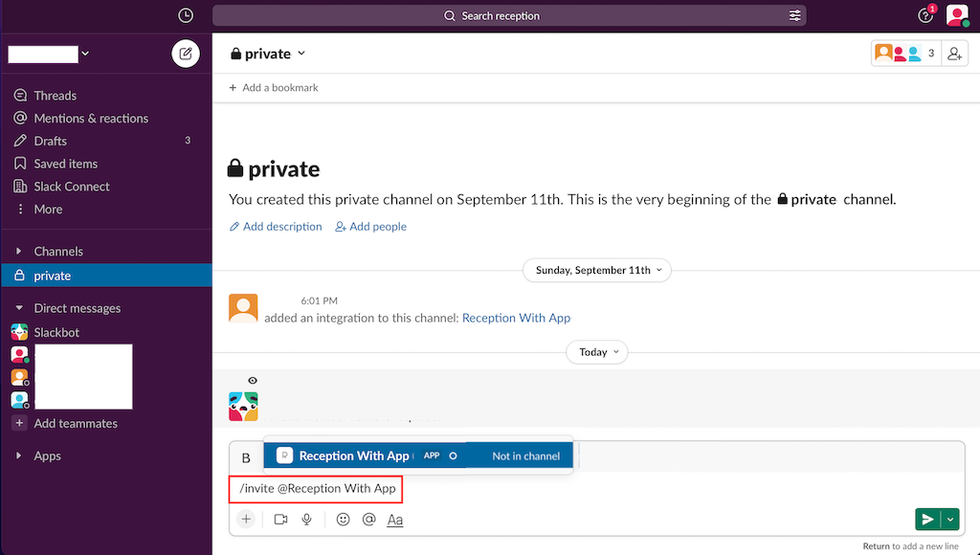
Task: Open the history clock icon
Action: tap(186, 15)
